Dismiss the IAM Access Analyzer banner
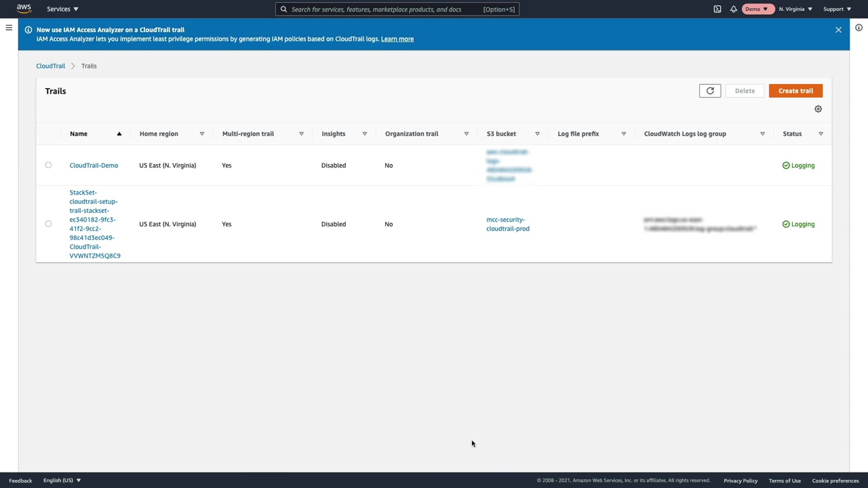868x488 pixels. click(x=839, y=30)
